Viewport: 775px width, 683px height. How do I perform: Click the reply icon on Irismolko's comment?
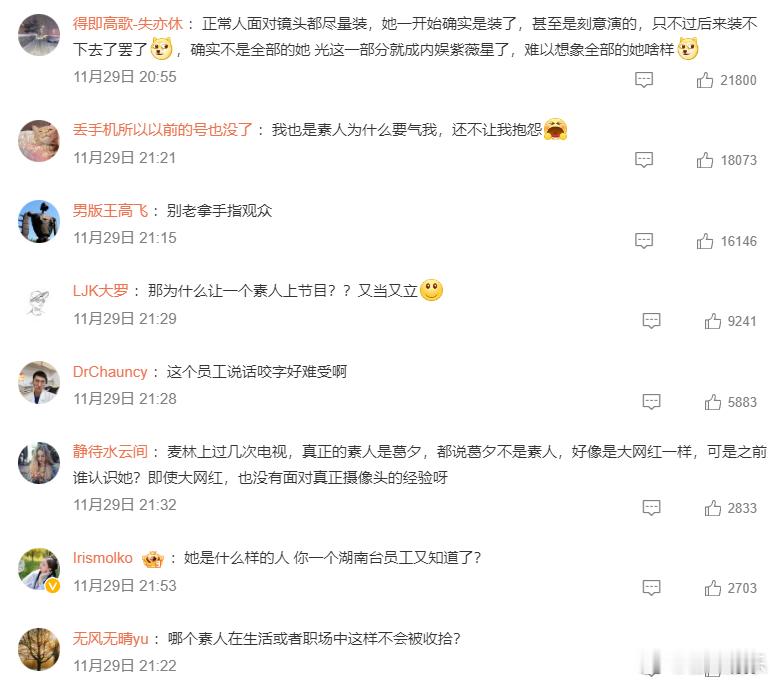pos(651,588)
